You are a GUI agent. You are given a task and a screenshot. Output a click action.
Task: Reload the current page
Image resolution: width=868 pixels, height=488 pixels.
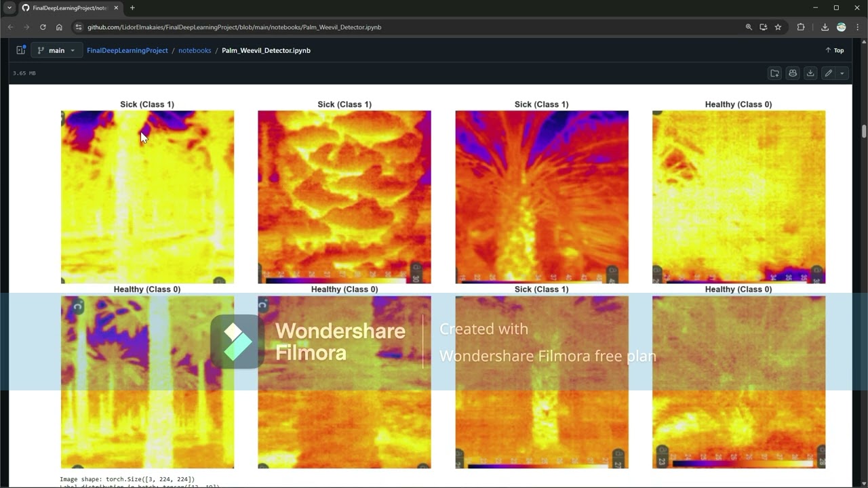[x=43, y=27]
